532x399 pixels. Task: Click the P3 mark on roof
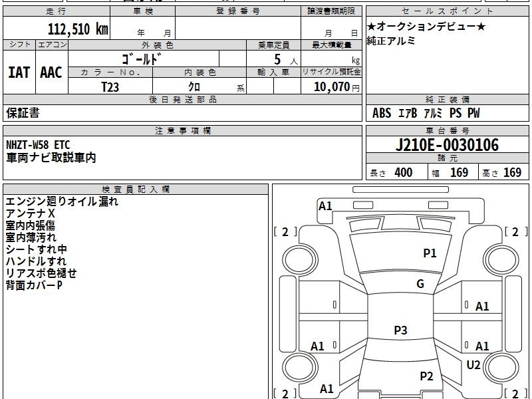click(400, 330)
